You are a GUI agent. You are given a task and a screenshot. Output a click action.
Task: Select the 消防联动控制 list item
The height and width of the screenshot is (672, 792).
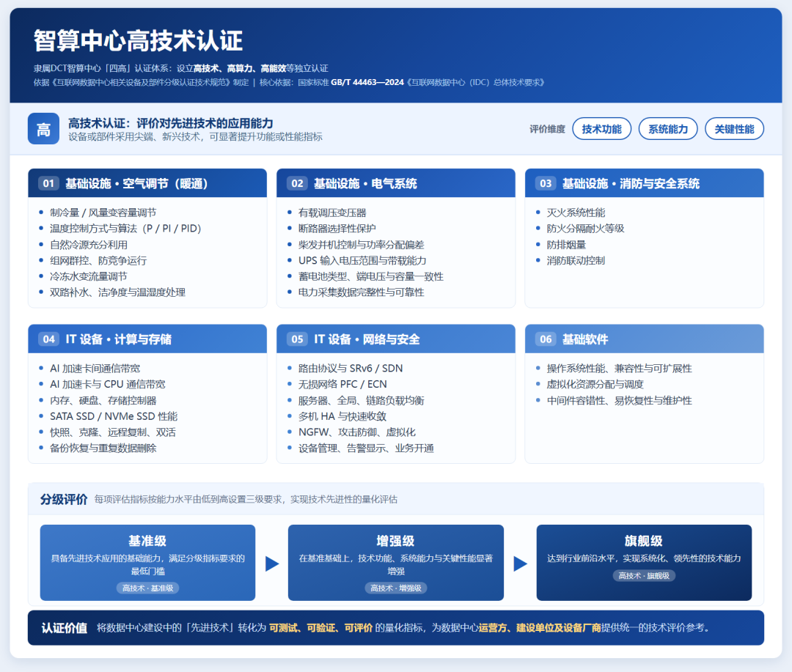pos(576,261)
